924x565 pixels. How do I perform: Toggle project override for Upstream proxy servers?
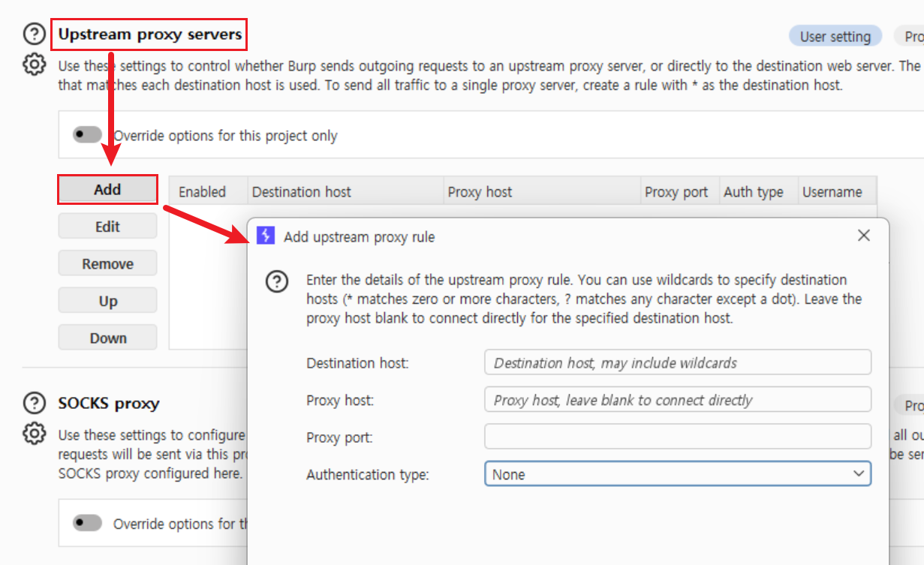[x=88, y=135]
